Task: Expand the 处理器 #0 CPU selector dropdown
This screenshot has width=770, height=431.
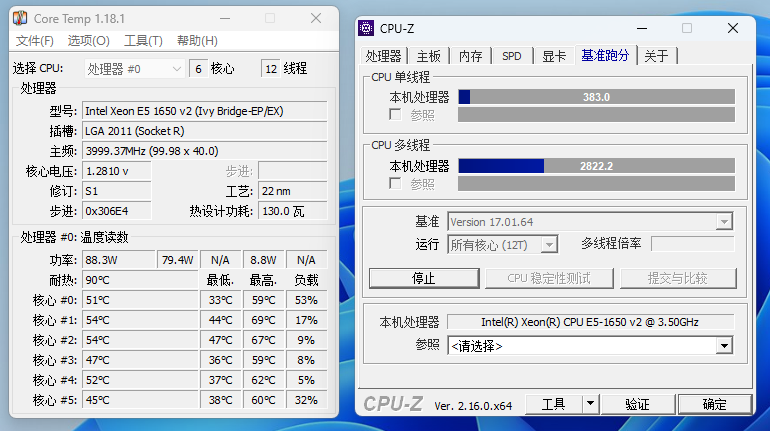Action: tap(134, 69)
